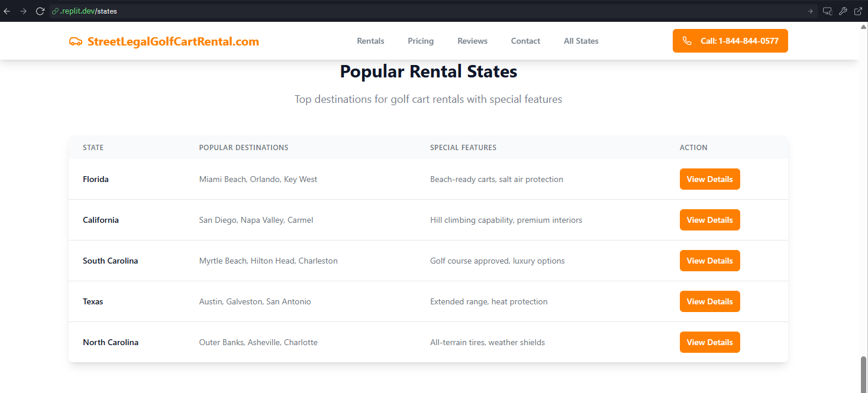The height and width of the screenshot is (393, 868).
Task: Click the back arrow in preview toolbar
Action: click(7, 11)
